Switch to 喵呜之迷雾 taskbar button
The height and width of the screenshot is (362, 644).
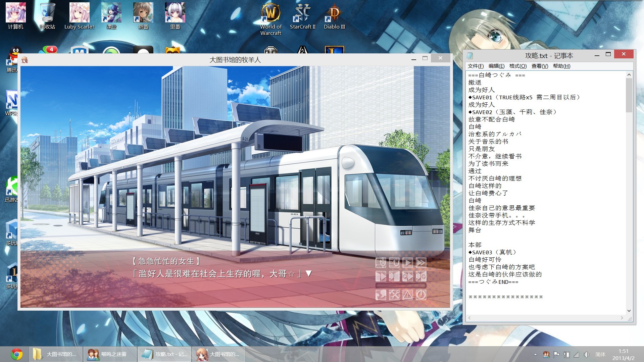(x=110, y=354)
